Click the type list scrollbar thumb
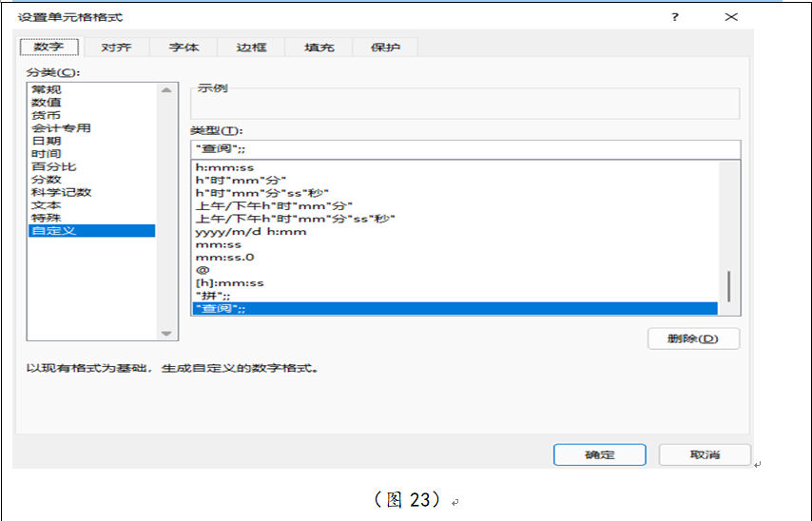 (729, 286)
